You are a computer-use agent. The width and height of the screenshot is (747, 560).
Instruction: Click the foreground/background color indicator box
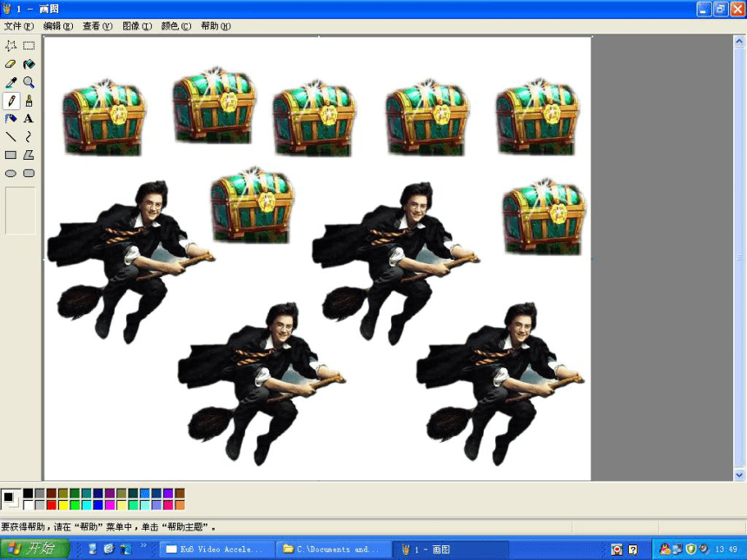pyautogui.click(x=10, y=499)
